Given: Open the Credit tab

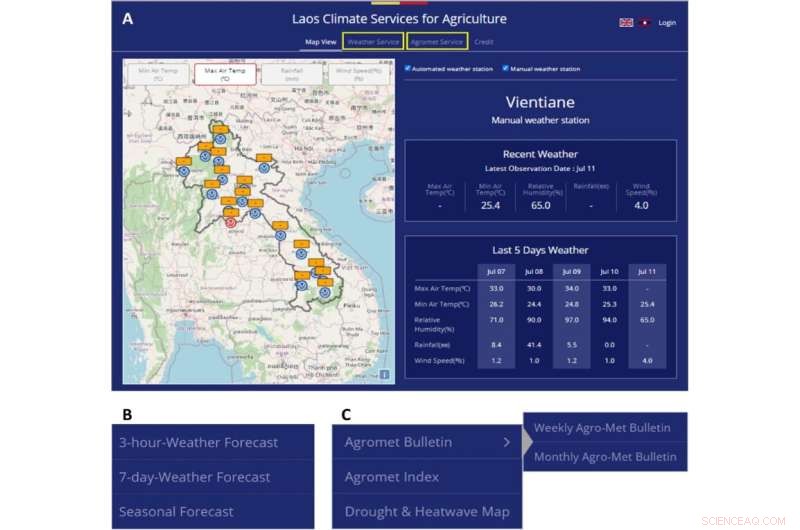Looking at the screenshot, I should (483, 42).
